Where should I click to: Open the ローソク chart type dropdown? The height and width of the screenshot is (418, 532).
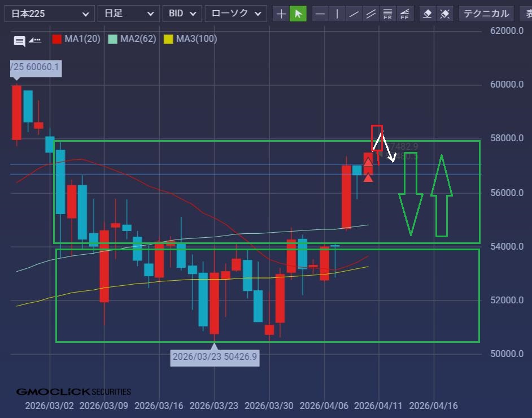coord(236,14)
